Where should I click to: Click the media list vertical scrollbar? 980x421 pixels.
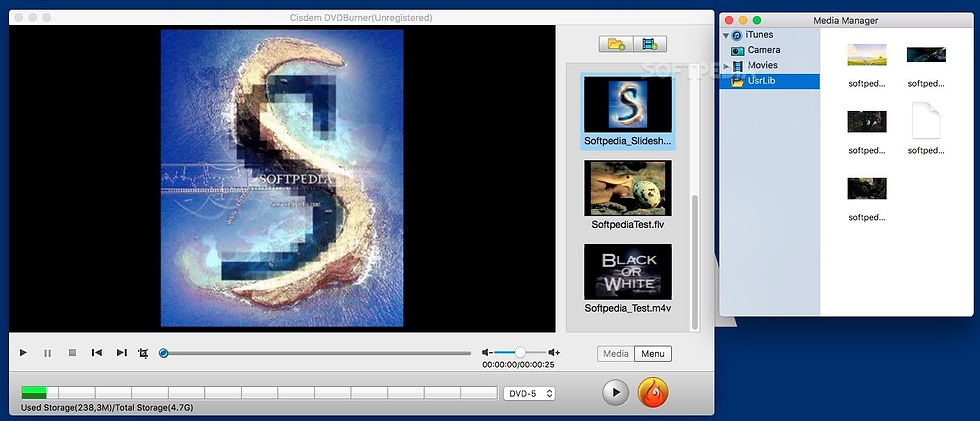[694, 261]
